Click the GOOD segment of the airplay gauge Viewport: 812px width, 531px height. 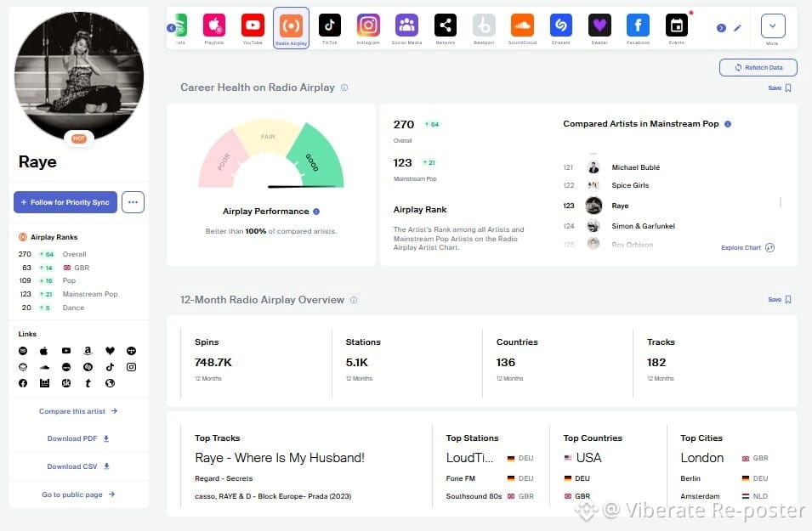click(316, 158)
